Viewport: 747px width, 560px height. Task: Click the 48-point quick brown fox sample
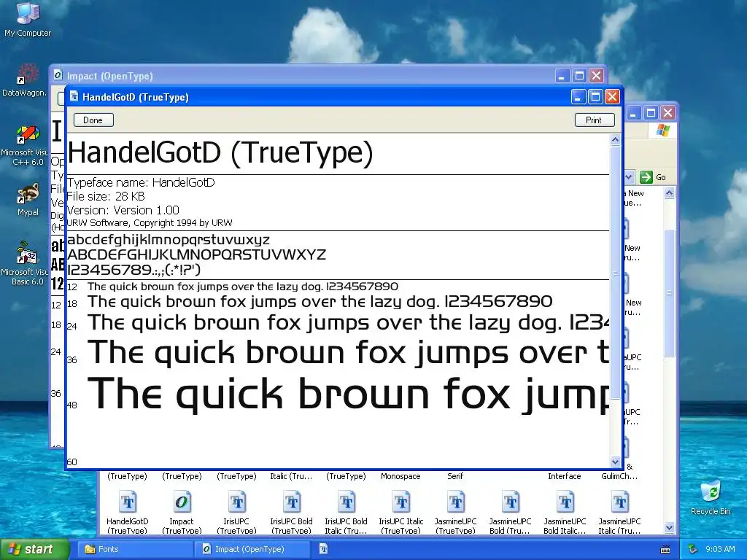[x=348, y=394]
